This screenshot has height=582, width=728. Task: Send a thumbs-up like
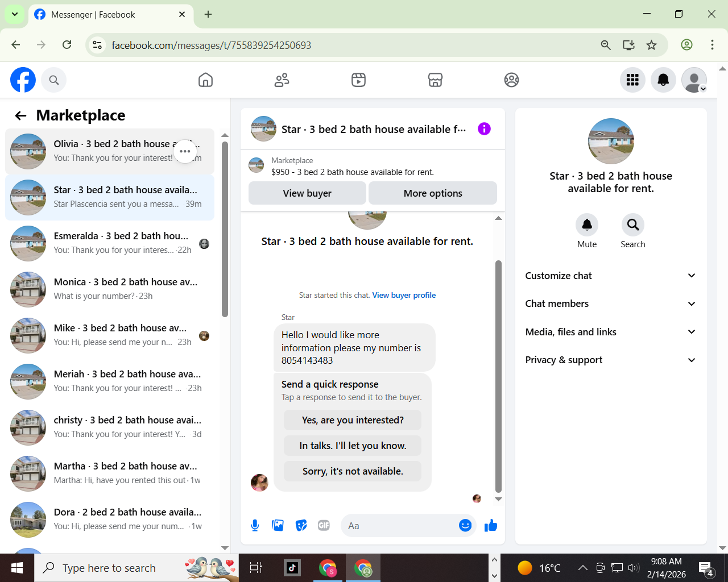tap(491, 526)
